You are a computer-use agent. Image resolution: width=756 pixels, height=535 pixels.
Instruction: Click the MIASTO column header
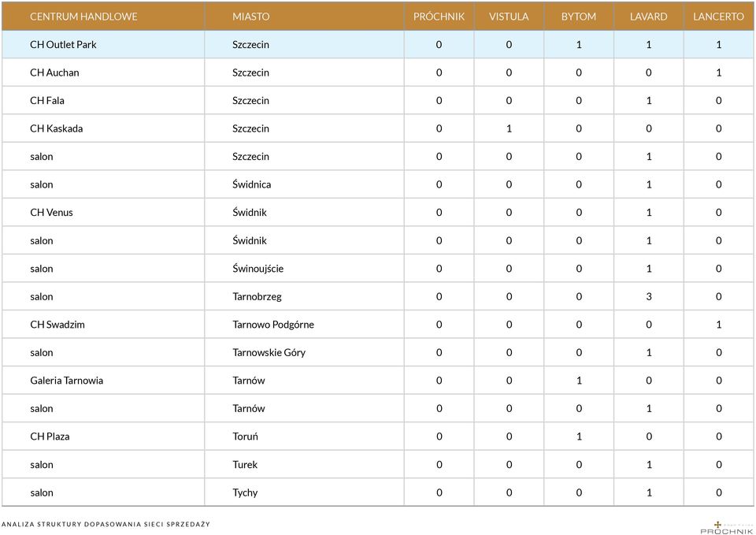pos(250,16)
